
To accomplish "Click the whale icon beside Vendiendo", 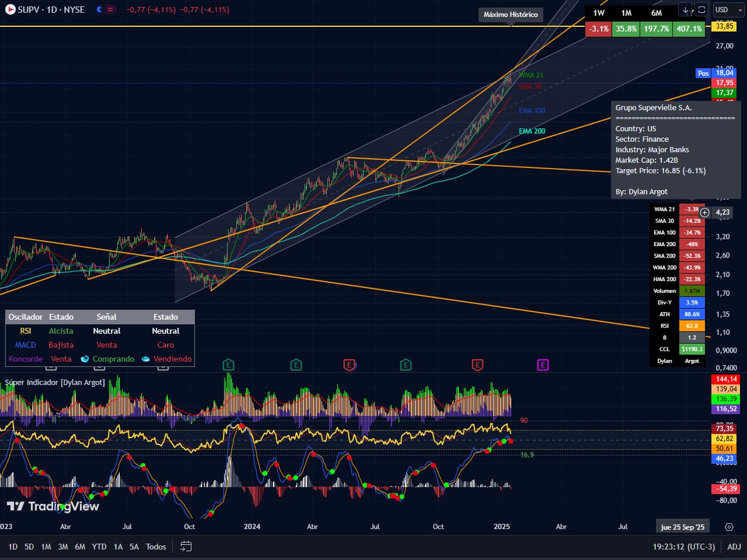I will coord(145,359).
